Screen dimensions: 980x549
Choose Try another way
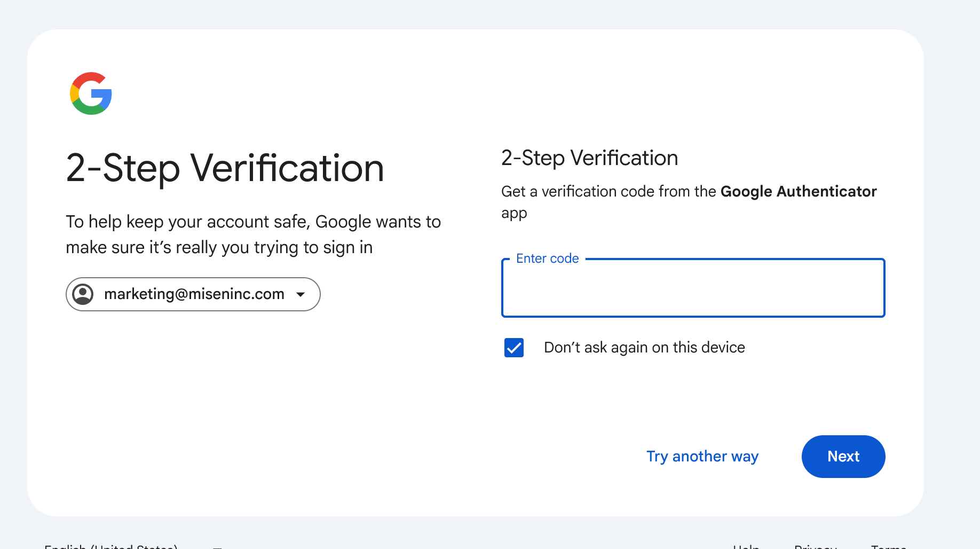[702, 457]
